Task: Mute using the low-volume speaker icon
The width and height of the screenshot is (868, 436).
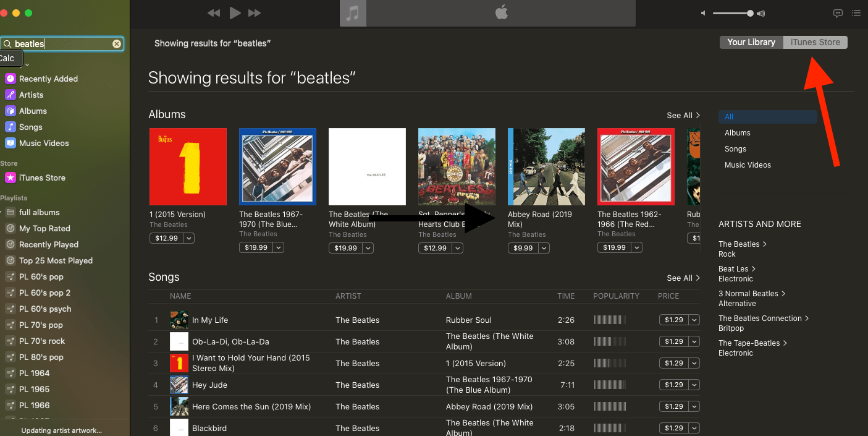Action: pos(704,13)
